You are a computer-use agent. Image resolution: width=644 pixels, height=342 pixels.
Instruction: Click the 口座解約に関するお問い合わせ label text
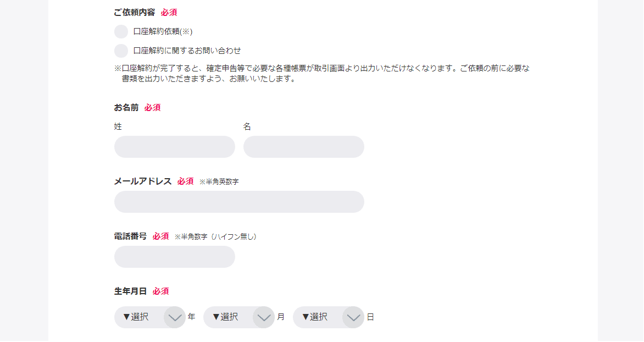[x=187, y=51]
